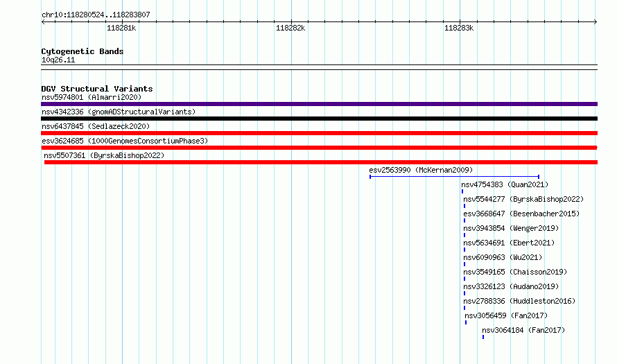Click the 10q26.11 band label
617x364 pixels.
tap(58, 60)
